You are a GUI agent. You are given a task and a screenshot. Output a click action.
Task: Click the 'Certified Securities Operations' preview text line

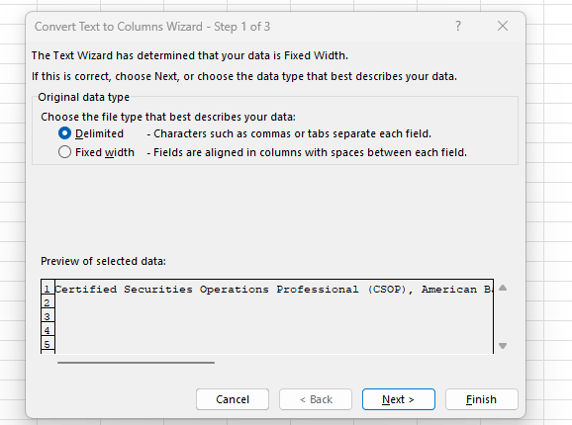coord(274,289)
